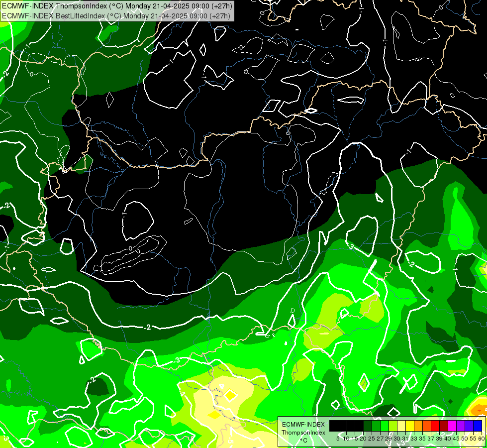Click the legend tick value 50
The height and width of the screenshot is (448, 487).
coord(465,439)
